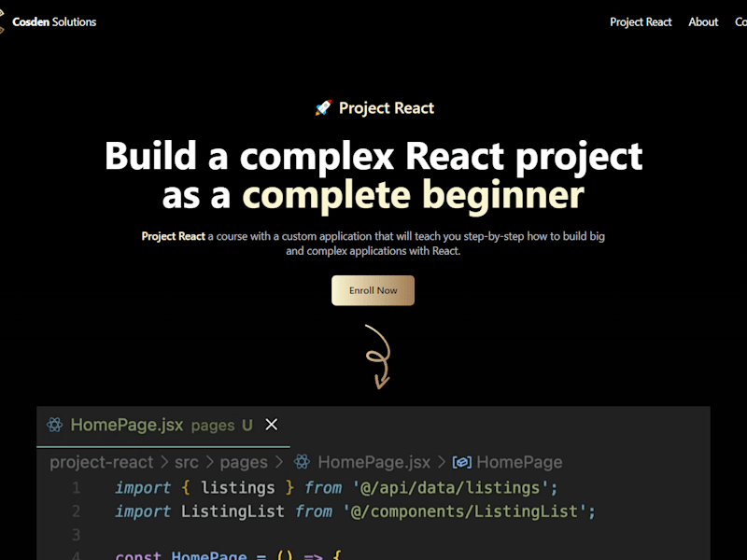Select the HomePage.jsx editor tab
The height and width of the screenshot is (560, 747).
point(163,426)
